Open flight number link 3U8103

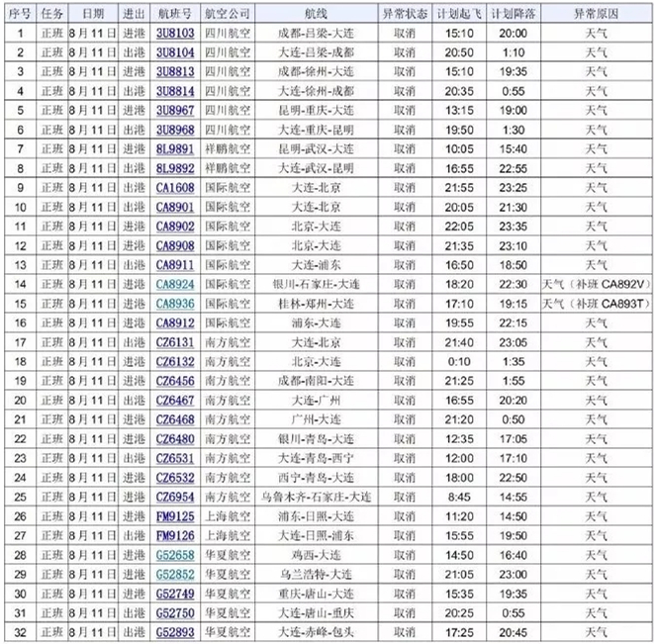(x=175, y=33)
